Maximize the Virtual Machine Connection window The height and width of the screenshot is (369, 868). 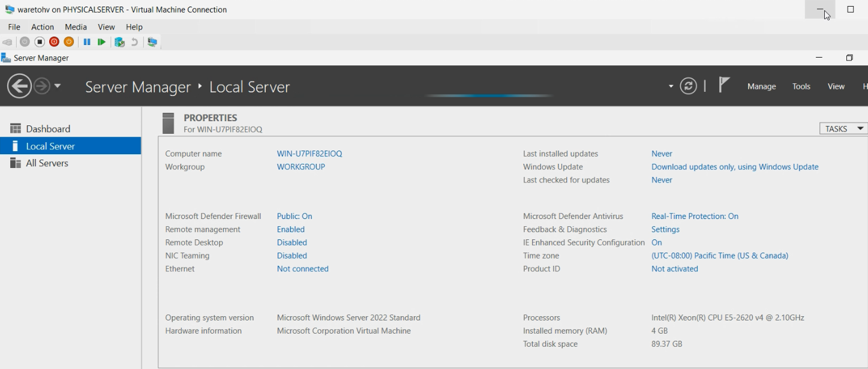pos(851,10)
